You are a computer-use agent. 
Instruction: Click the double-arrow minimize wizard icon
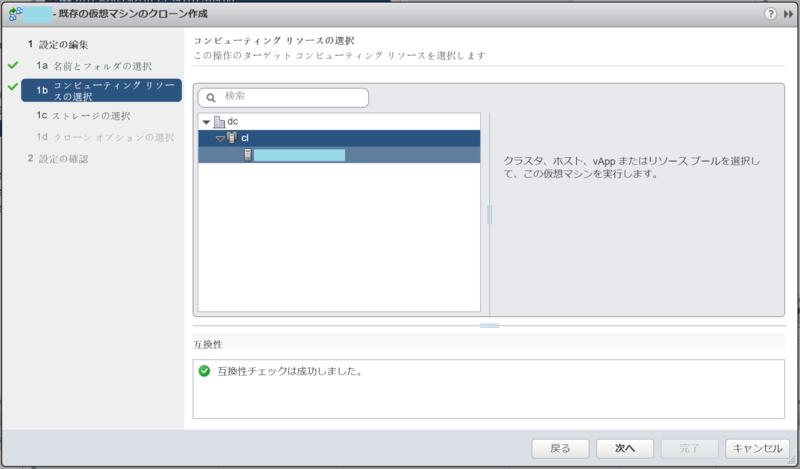pyautogui.click(x=788, y=14)
